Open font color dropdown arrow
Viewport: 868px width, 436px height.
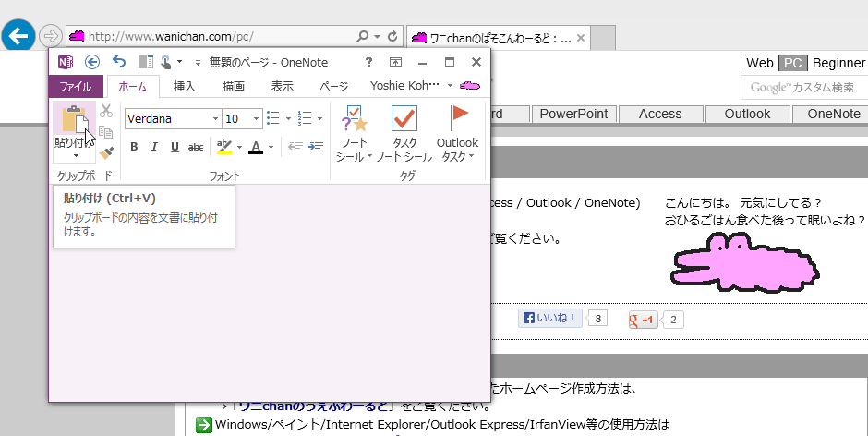click(x=271, y=147)
